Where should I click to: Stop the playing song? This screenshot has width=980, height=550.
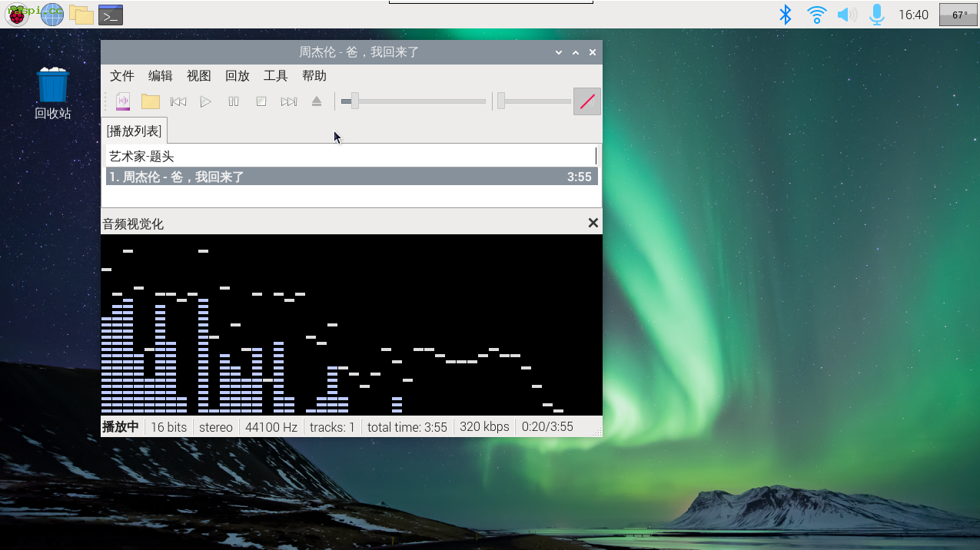coord(261,101)
